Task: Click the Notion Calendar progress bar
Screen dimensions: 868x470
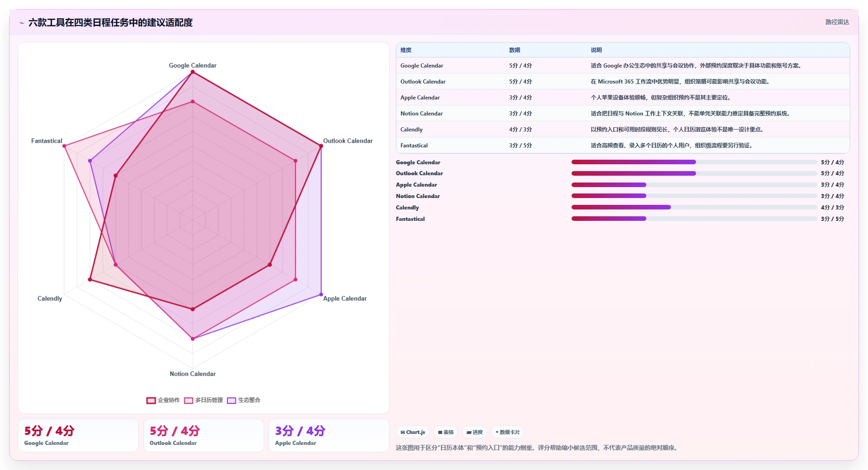Action: click(694, 196)
